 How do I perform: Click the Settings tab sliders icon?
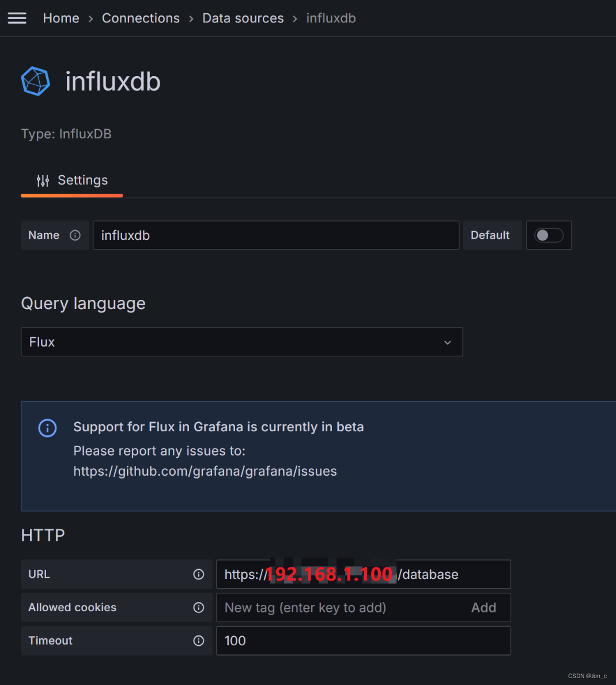click(43, 180)
